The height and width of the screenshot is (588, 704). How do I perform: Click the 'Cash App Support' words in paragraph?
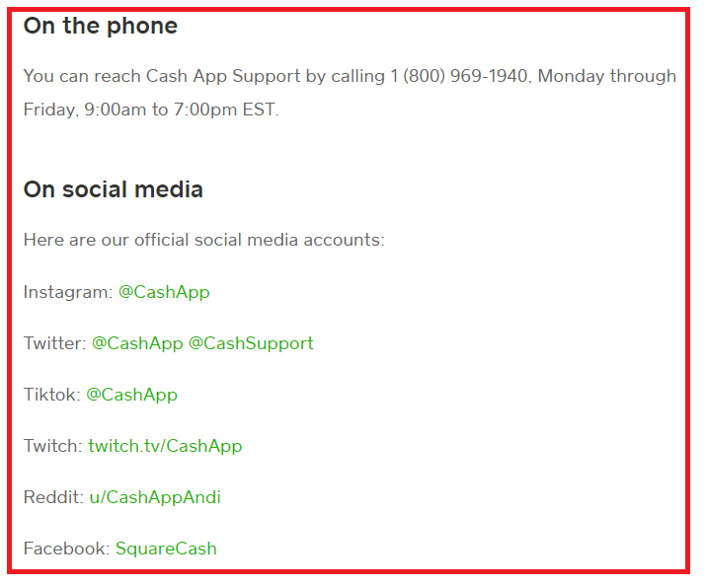[223, 76]
